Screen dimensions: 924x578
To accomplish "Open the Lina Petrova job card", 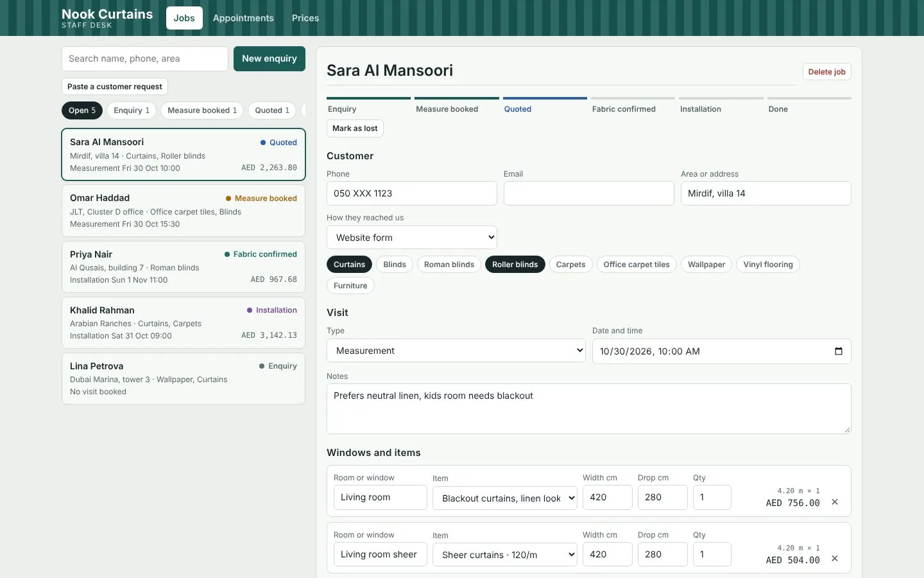I will pyautogui.click(x=184, y=378).
